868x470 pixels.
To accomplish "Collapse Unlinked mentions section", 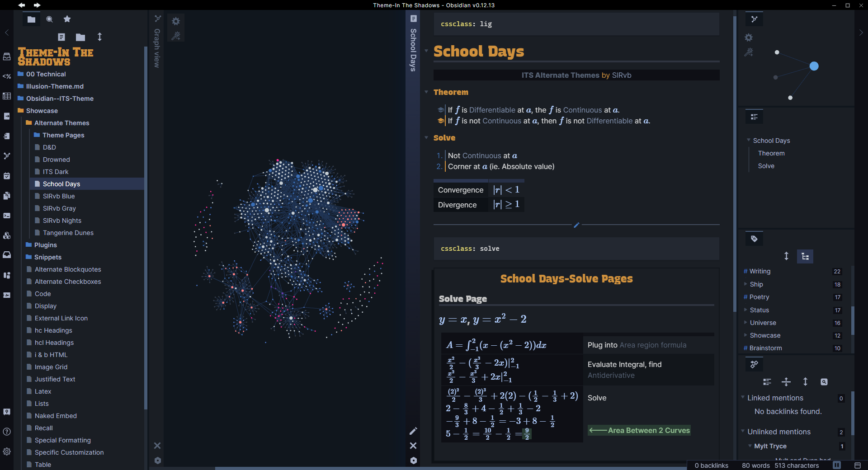I will pyautogui.click(x=743, y=432).
